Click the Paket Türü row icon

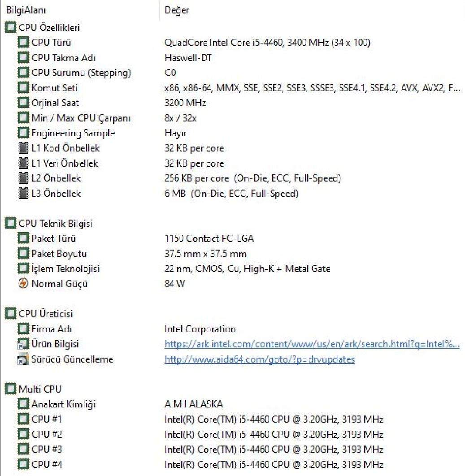(x=23, y=238)
